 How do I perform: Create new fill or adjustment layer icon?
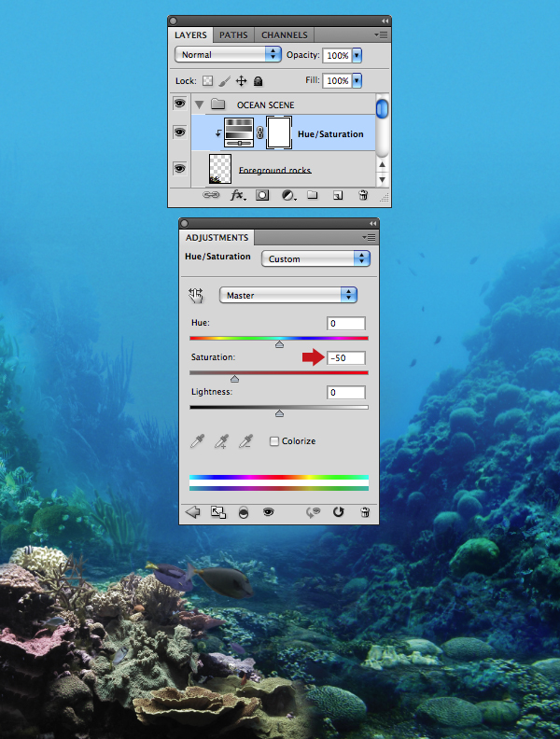[x=288, y=195]
